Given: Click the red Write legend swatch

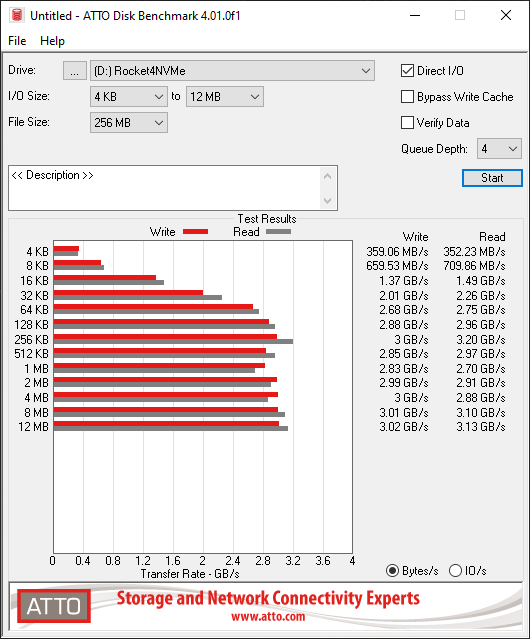Looking at the screenshot, I should (196, 231).
